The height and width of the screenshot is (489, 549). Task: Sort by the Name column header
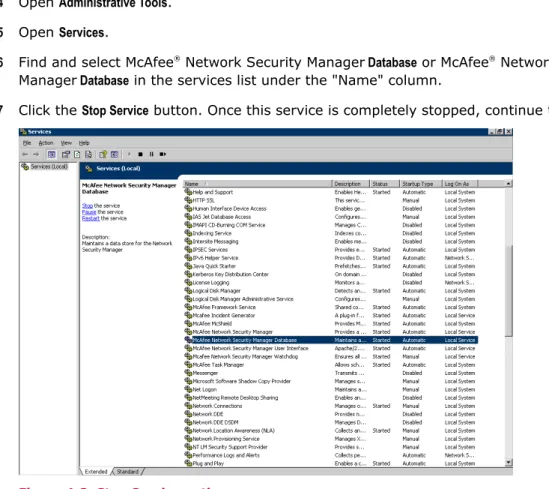[x=258, y=184]
